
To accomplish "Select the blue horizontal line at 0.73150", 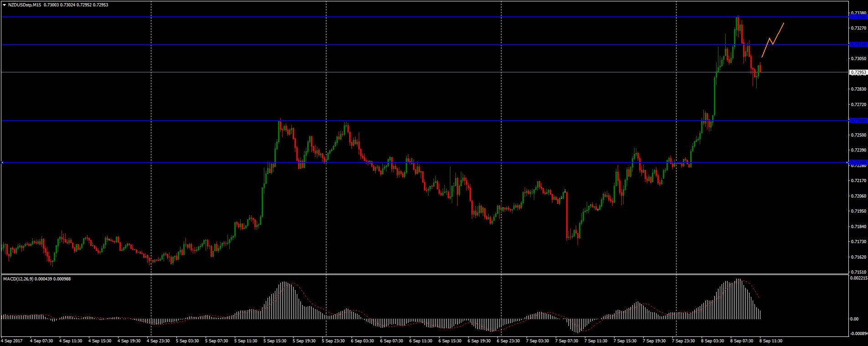I will pos(424,45).
